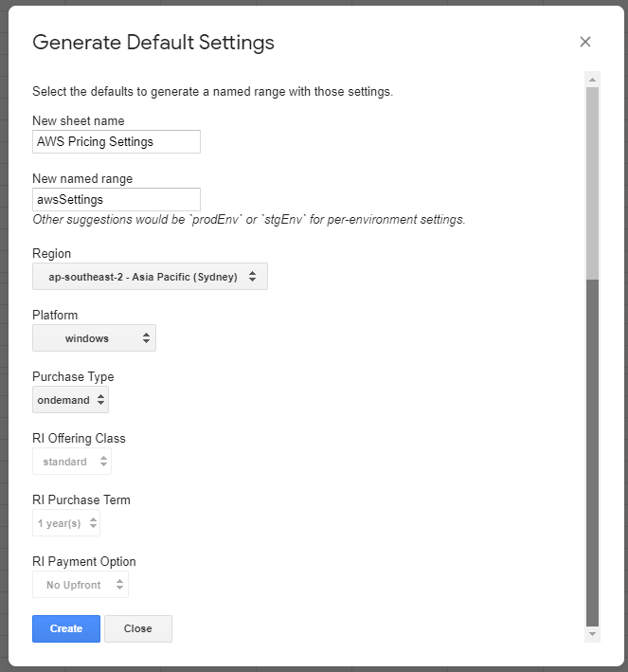The image size is (628, 672).
Task: Click the 'Purchase Type' label
Action: (x=73, y=376)
